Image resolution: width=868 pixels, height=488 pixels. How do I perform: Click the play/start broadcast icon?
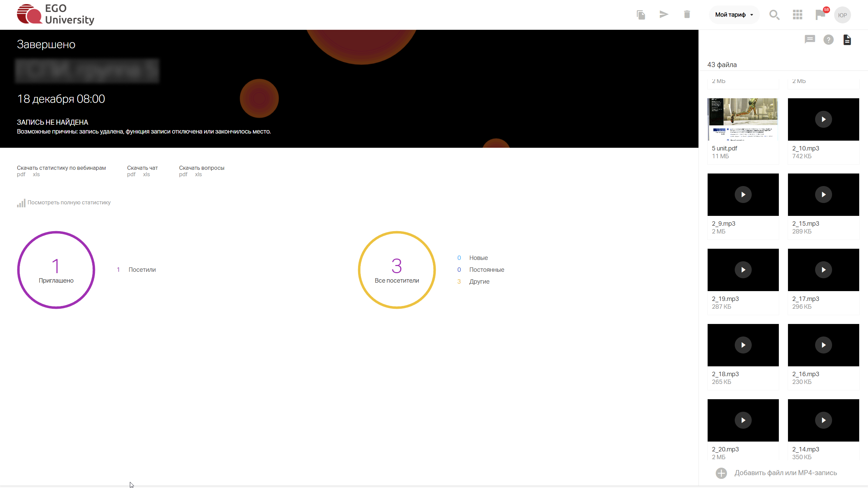(664, 14)
